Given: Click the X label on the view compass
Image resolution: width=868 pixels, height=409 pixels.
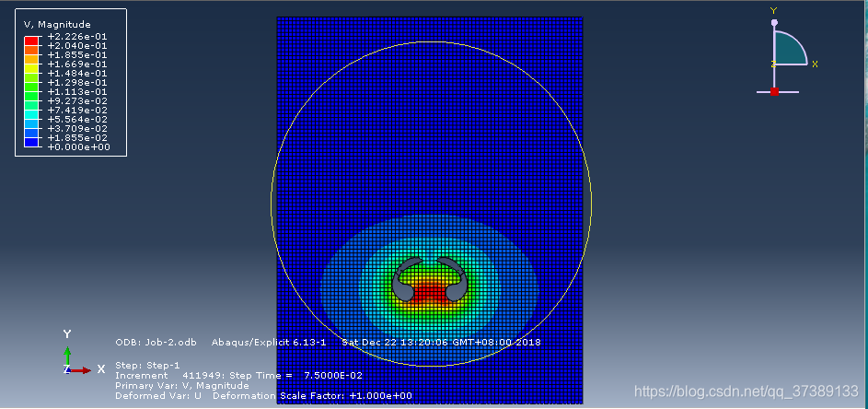Looking at the screenshot, I should [816, 64].
